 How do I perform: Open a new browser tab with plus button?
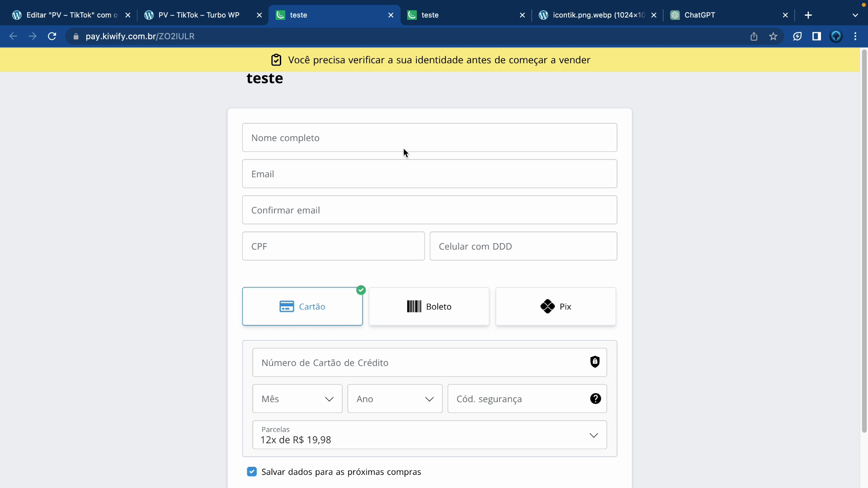[808, 15]
